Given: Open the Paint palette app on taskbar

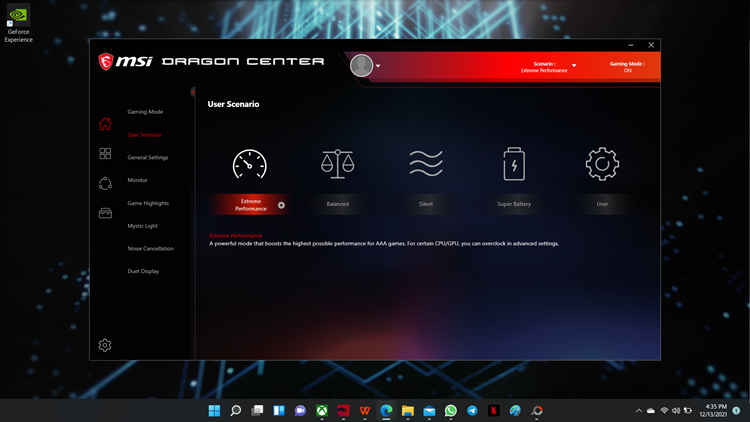Looking at the screenshot, I should (515, 411).
